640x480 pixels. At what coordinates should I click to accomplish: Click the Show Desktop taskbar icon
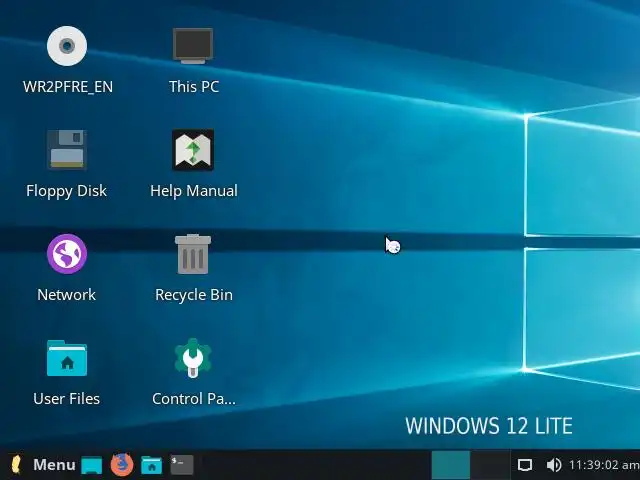click(x=91, y=465)
